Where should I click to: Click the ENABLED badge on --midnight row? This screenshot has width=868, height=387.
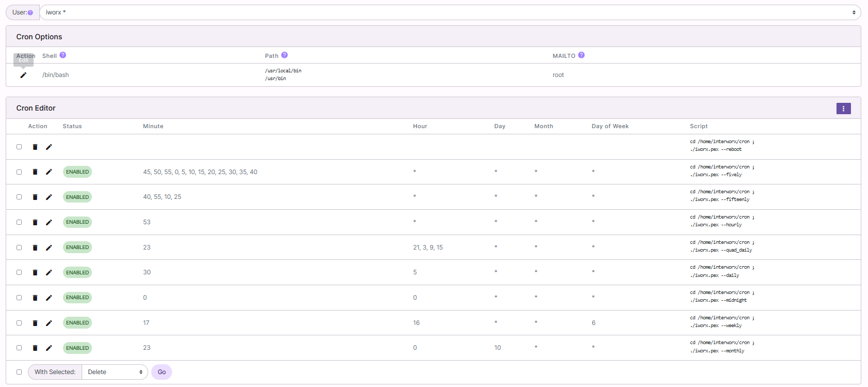[77, 298]
